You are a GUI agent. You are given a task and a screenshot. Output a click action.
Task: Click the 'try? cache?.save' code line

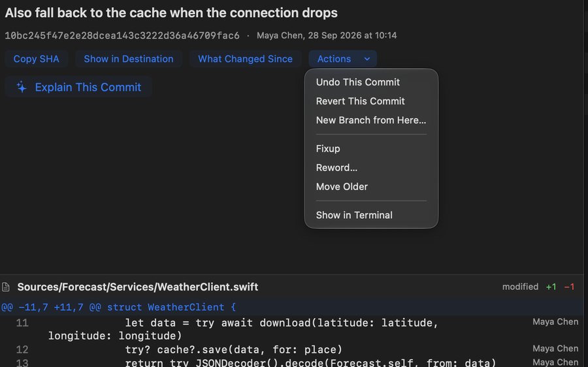[x=234, y=350]
